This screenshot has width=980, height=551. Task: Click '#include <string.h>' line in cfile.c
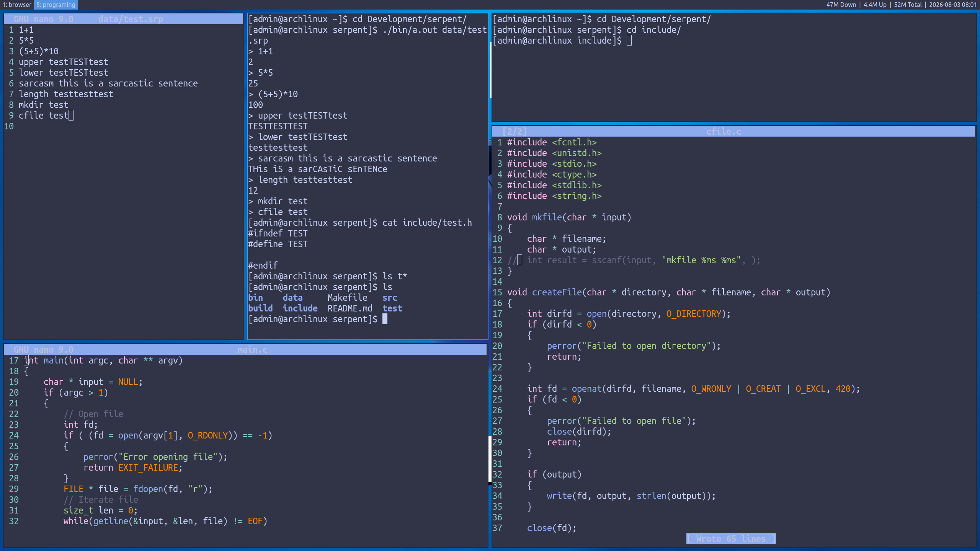pos(554,196)
